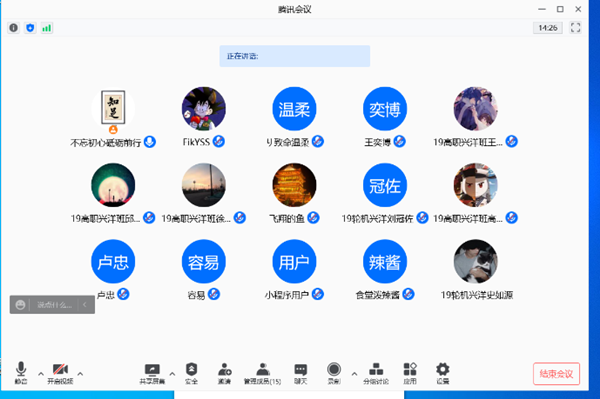Select the 辣酱 blue avatar

[x=385, y=261]
